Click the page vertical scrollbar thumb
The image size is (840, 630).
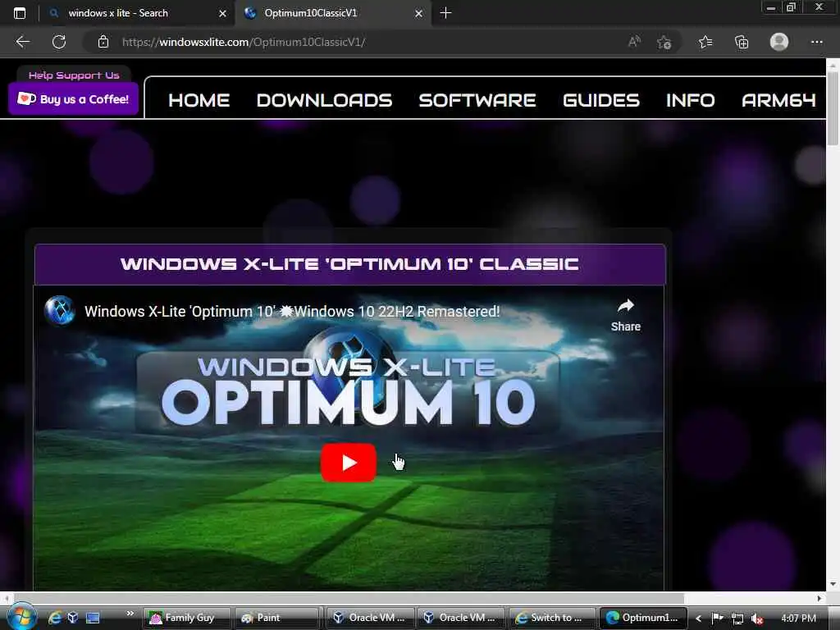(x=833, y=109)
